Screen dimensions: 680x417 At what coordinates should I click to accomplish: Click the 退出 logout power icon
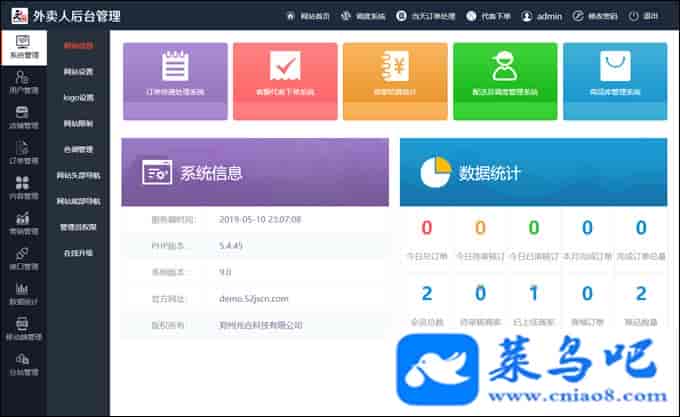637,17
